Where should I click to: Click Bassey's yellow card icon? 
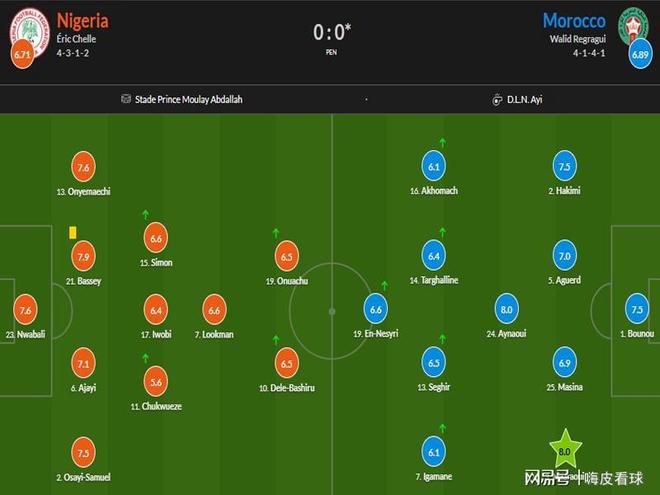pyautogui.click(x=73, y=232)
